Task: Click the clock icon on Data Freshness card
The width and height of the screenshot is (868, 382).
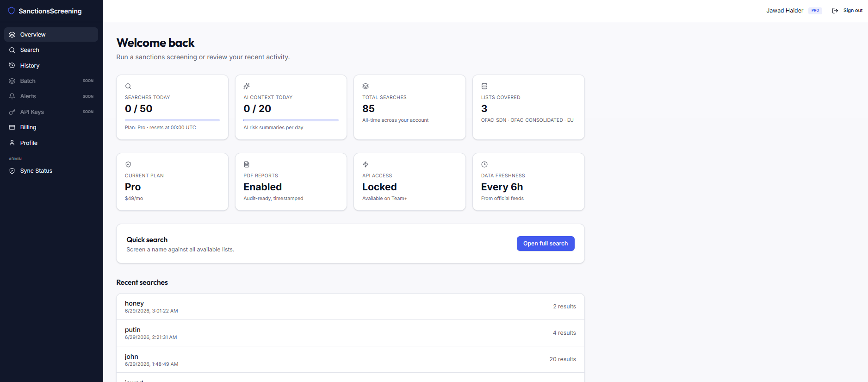Action: pos(484,164)
